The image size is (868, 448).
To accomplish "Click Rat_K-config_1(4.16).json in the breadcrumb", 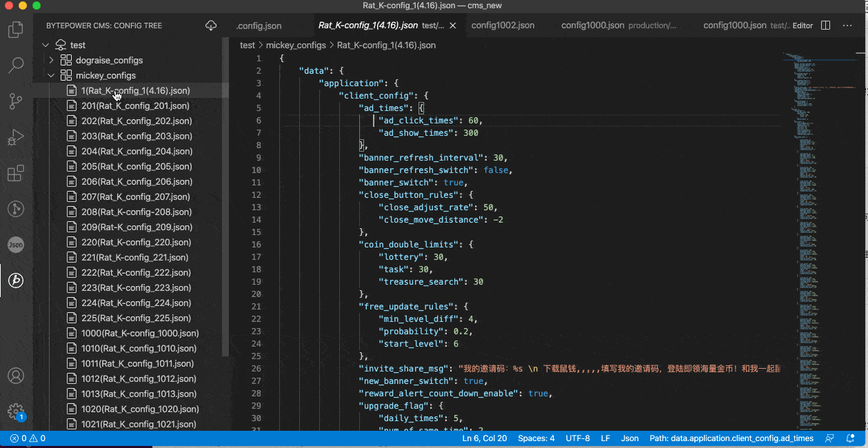I will click(x=386, y=45).
